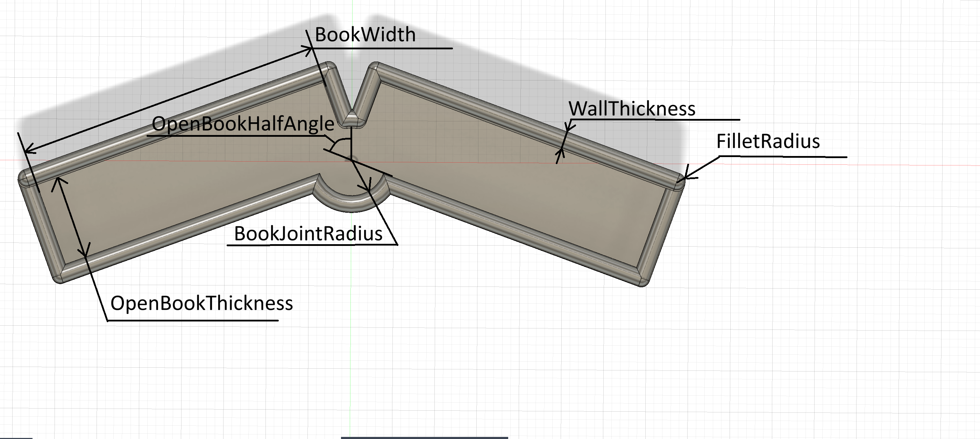The image size is (980, 439).
Task: Click the WallThickness parameter label
Action: (632, 108)
